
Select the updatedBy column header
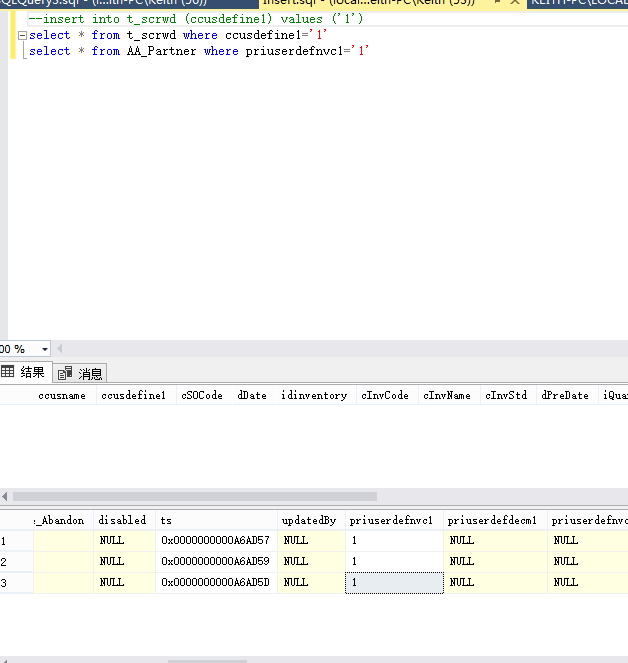pos(309,520)
